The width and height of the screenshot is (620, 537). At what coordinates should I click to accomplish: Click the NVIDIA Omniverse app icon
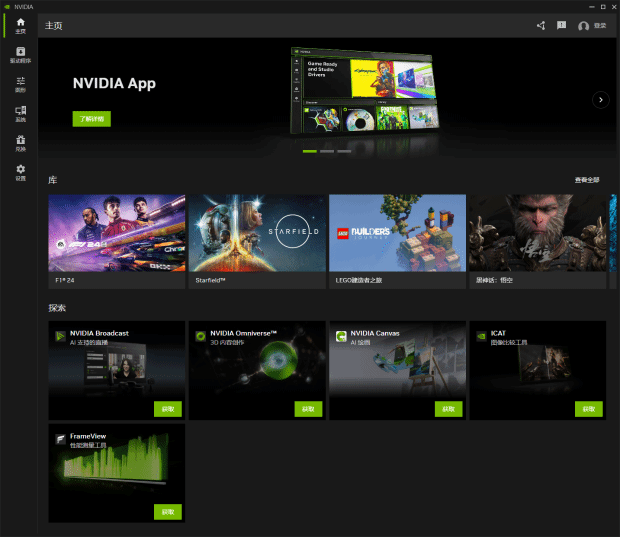201,337
